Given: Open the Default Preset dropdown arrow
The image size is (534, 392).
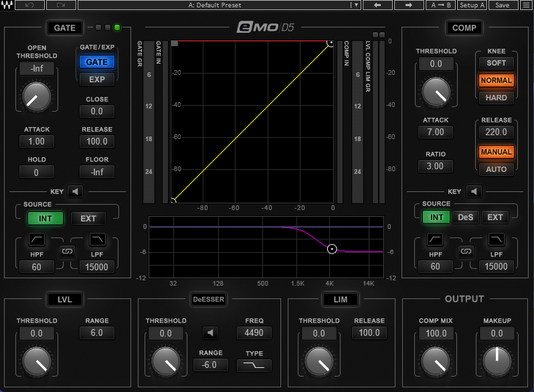Looking at the screenshot, I should click(356, 5).
